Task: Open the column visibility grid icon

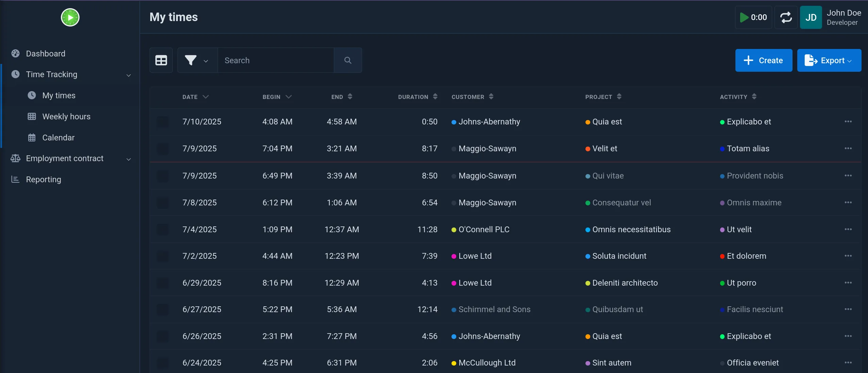Action: click(x=161, y=60)
